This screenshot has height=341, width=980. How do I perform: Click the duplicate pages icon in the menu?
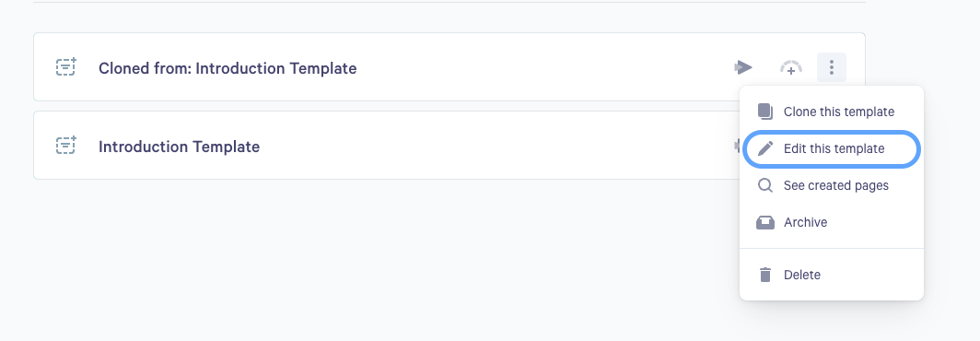765,112
